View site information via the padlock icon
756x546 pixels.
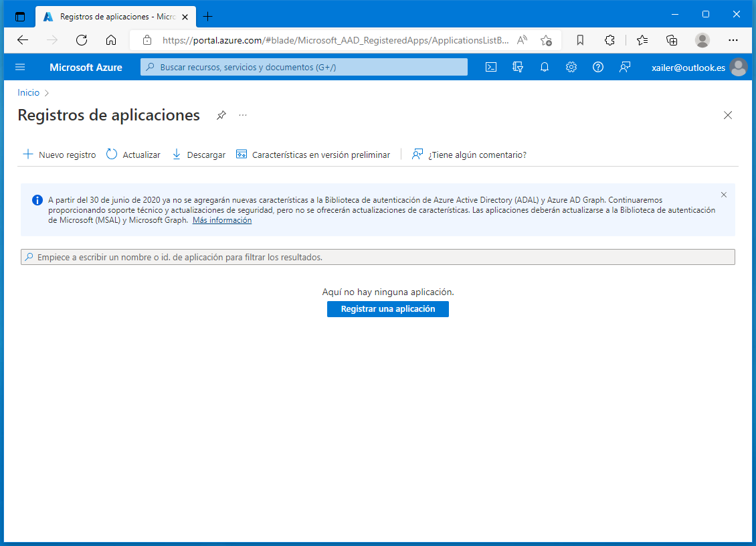click(x=147, y=40)
